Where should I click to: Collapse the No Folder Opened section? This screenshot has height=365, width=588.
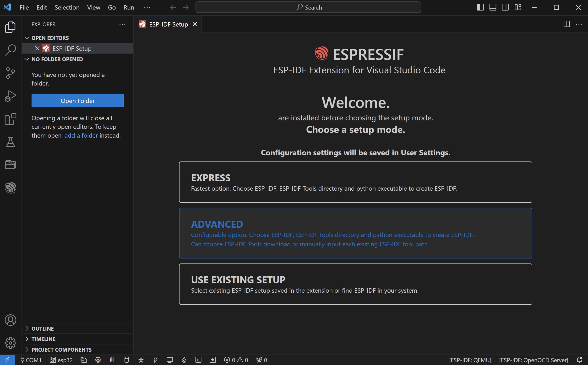click(77, 59)
